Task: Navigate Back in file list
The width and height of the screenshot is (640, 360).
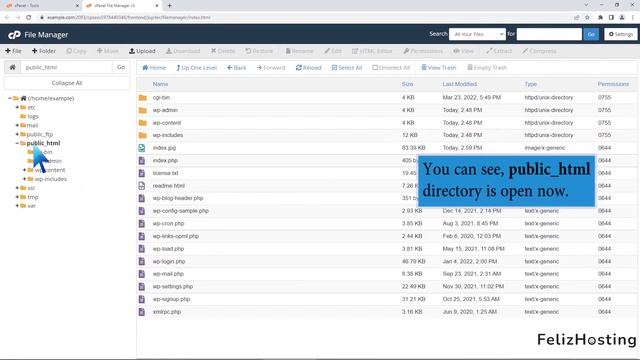Action: (237, 68)
